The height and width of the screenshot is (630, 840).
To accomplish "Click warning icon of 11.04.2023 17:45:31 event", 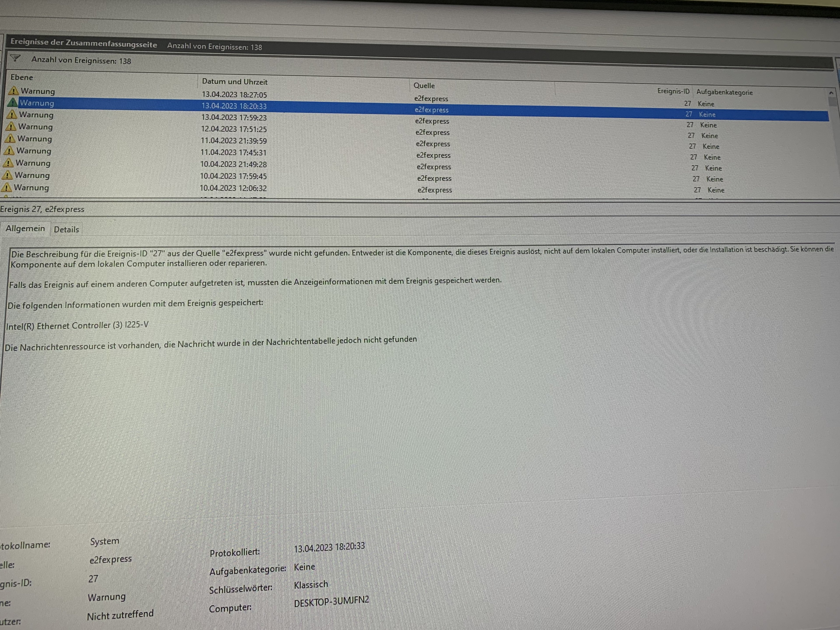I will [x=9, y=151].
